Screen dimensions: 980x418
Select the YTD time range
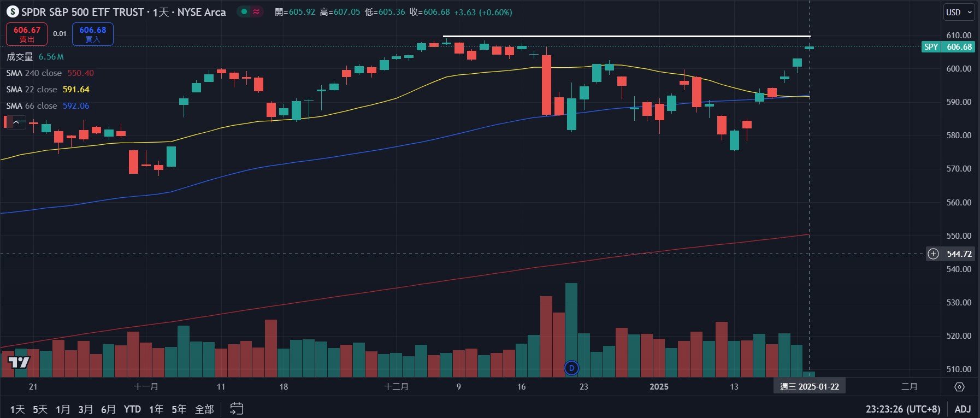click(x=132, y=409)
